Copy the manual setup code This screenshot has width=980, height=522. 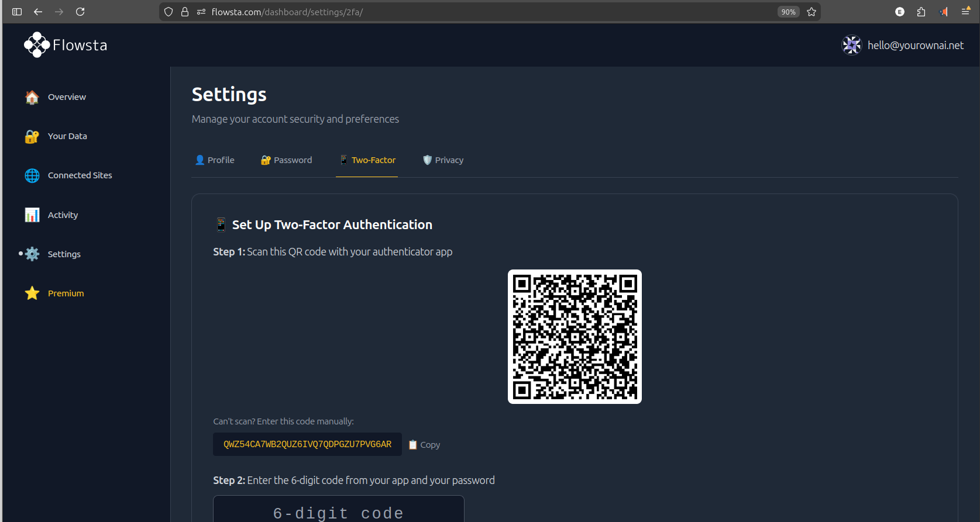coord(424,445)
